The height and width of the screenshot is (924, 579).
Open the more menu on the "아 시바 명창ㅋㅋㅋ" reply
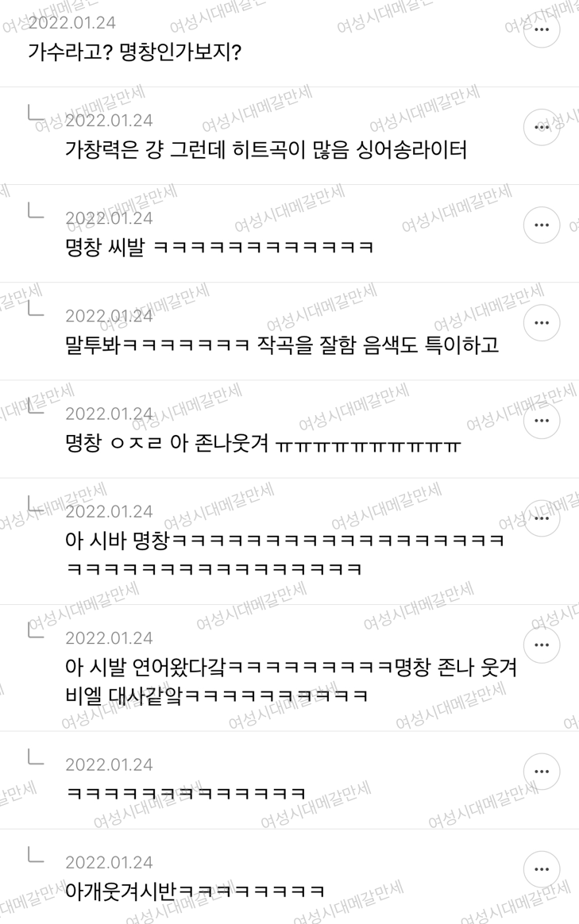(541, 518)
